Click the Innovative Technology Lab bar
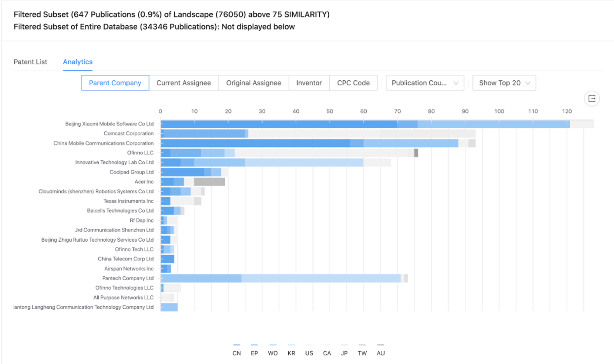The image size is (614, 364). coord(275,162)
